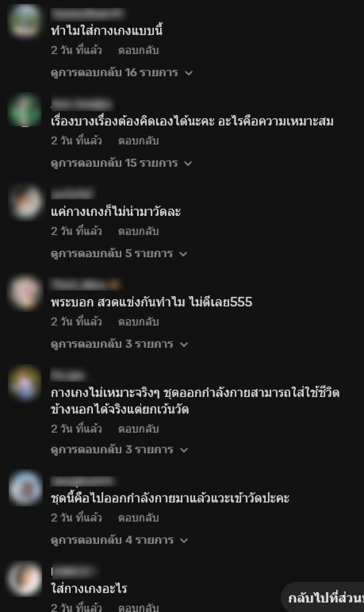This screenshot has height=612, width=364.
Task: Reply to the พระบอก สวดแข่งกันทำไม comment
Action: (138, 322)
